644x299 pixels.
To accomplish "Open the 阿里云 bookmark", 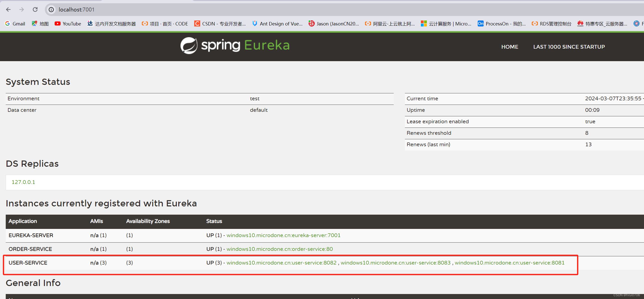I will pyautogui.click(x=390, y=23).
